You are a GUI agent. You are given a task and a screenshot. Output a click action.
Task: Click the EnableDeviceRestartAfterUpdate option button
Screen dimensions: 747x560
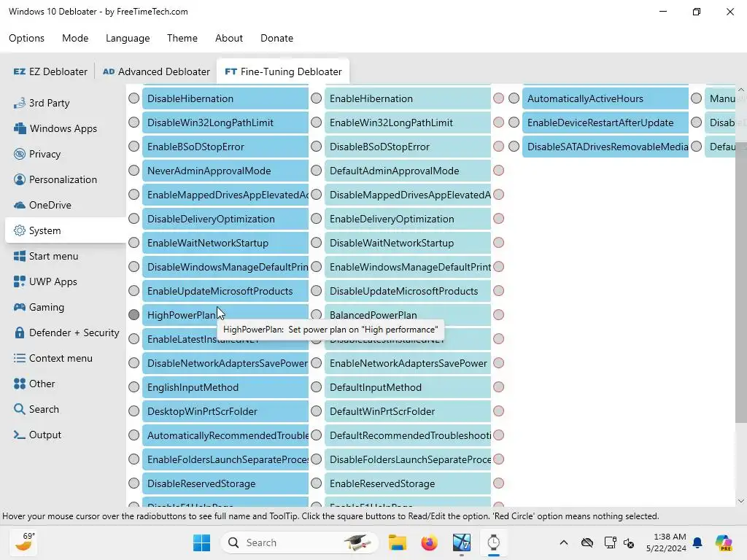point(605,122)
